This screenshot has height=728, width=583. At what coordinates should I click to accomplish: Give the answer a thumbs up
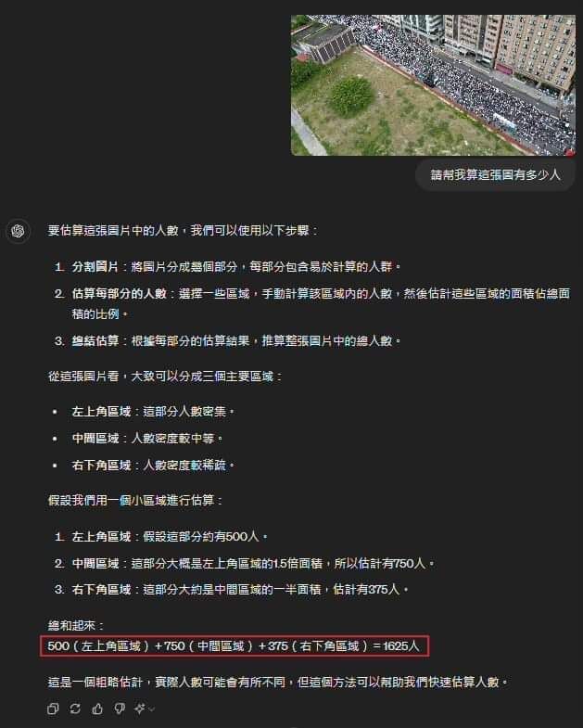point(97,709)
